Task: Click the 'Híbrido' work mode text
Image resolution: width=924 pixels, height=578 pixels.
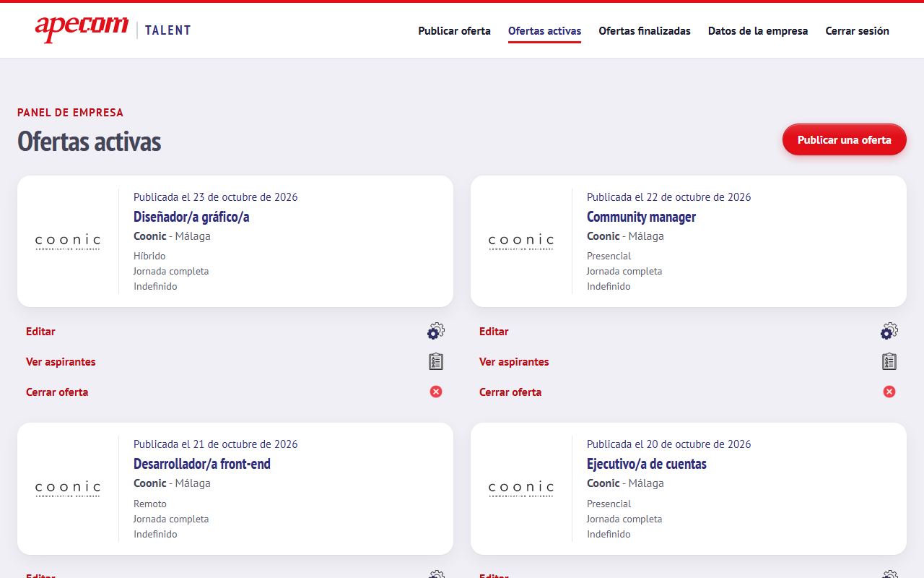Action: [x=149, y=256]
